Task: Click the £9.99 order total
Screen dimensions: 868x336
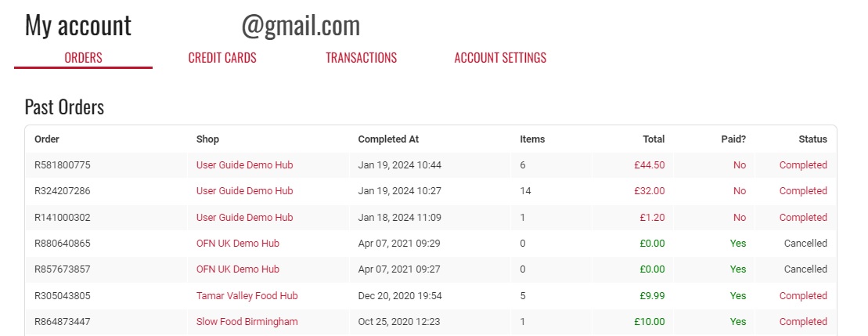Action: tap(651, 296)
